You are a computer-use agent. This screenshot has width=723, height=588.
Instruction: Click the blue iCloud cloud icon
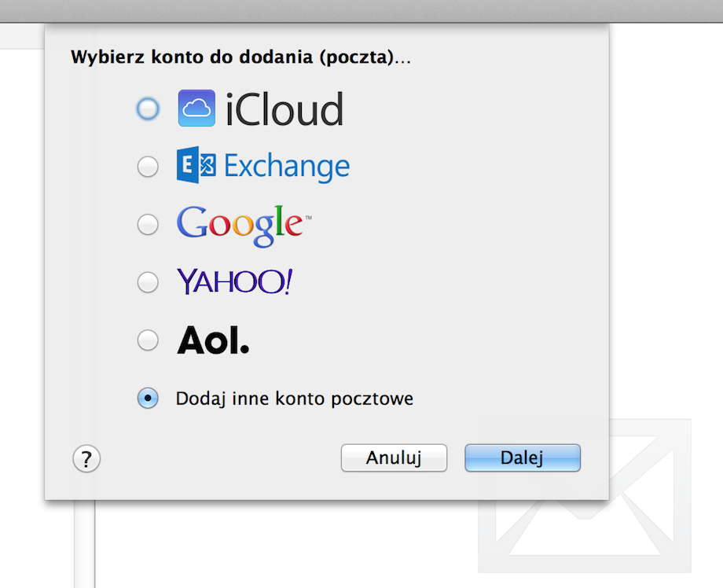click(x=196, y=108)
